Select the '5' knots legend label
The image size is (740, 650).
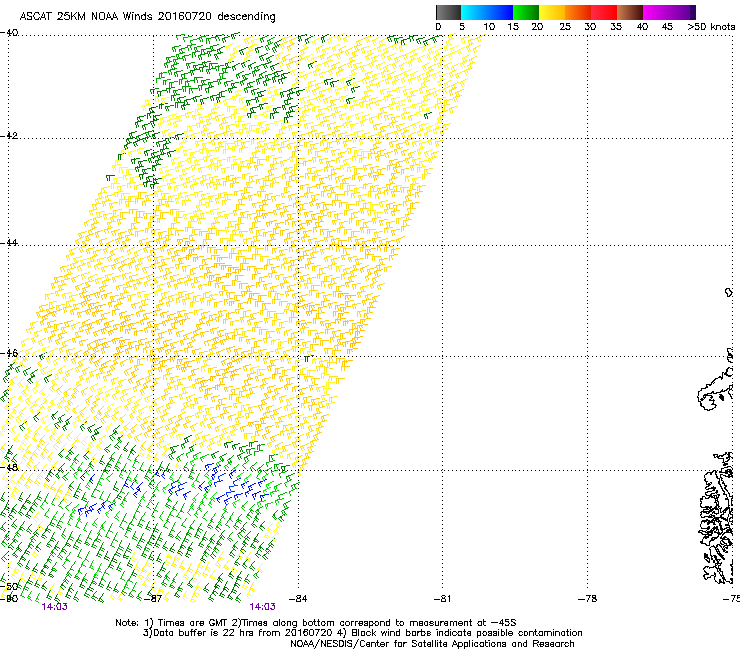462,27
